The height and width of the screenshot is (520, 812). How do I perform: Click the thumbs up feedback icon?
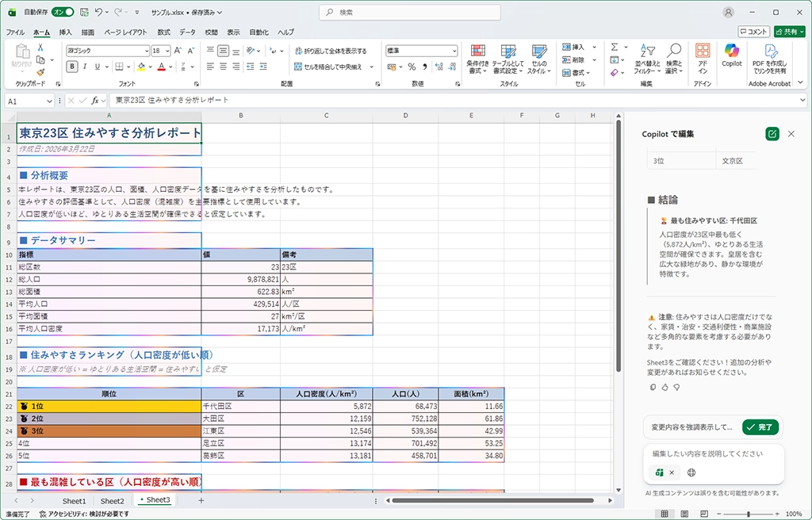[665, 387]
